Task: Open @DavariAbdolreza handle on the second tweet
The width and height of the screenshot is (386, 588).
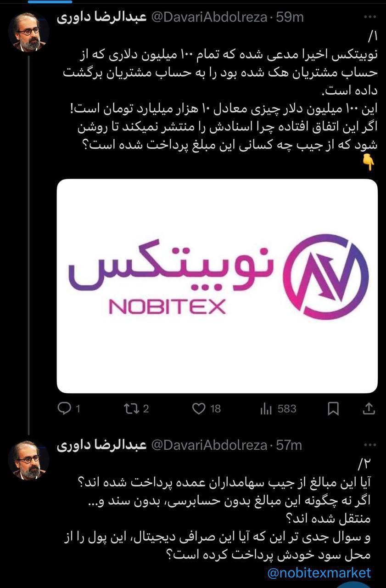Action: tap(209, 445)
